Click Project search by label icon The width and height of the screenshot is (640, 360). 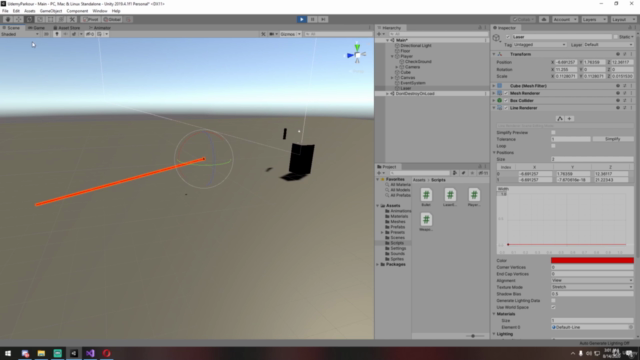463,173
